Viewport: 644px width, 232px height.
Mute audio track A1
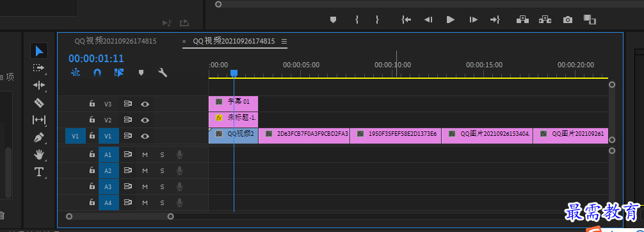(x=145, y=154)
